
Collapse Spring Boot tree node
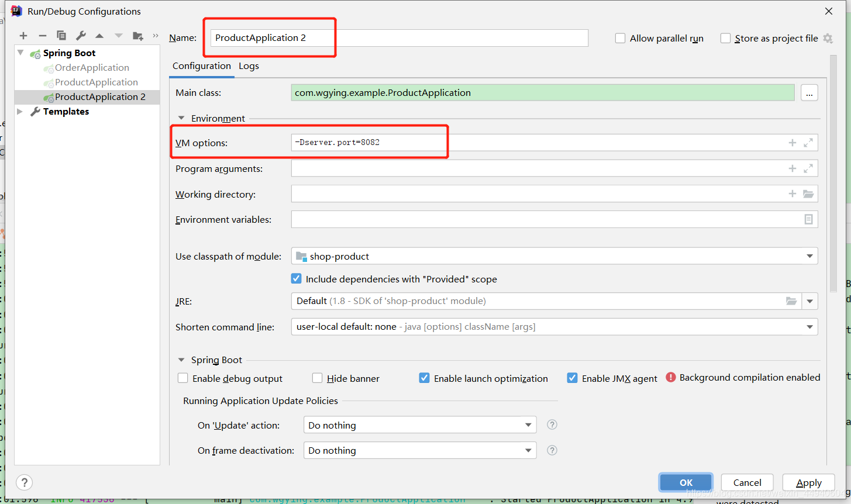tap(20, 53)
